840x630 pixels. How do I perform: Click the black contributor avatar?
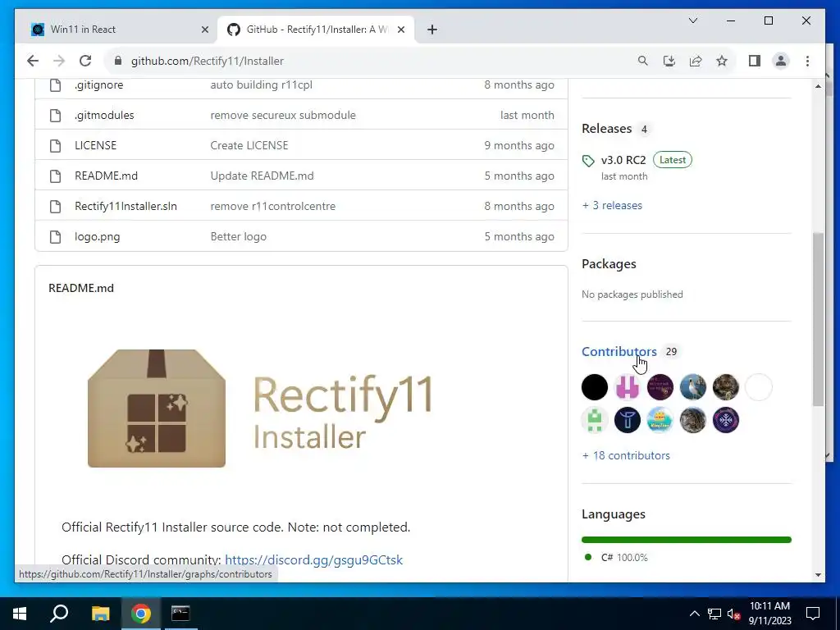click(x=595, y=387)
